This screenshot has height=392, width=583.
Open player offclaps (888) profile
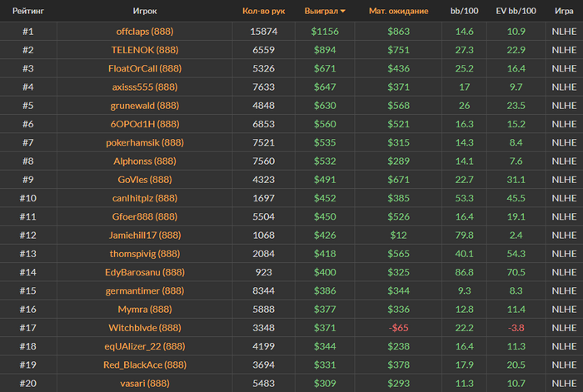[x=145, y=32]
